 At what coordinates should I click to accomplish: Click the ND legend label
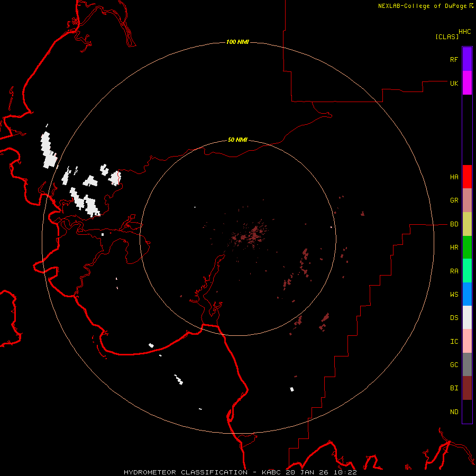coord(454,412)
